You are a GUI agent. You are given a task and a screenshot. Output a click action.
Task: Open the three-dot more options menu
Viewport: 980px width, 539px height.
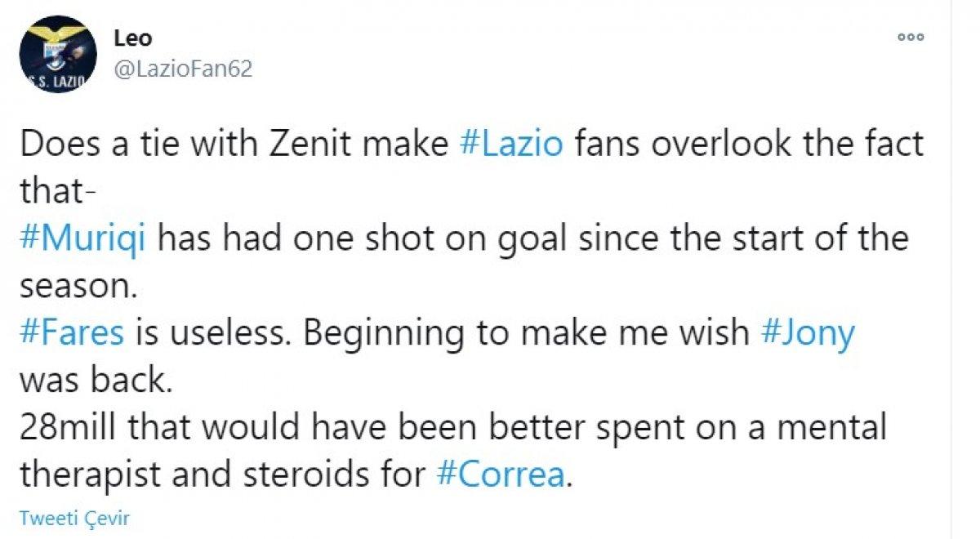[x=910, y=37]
